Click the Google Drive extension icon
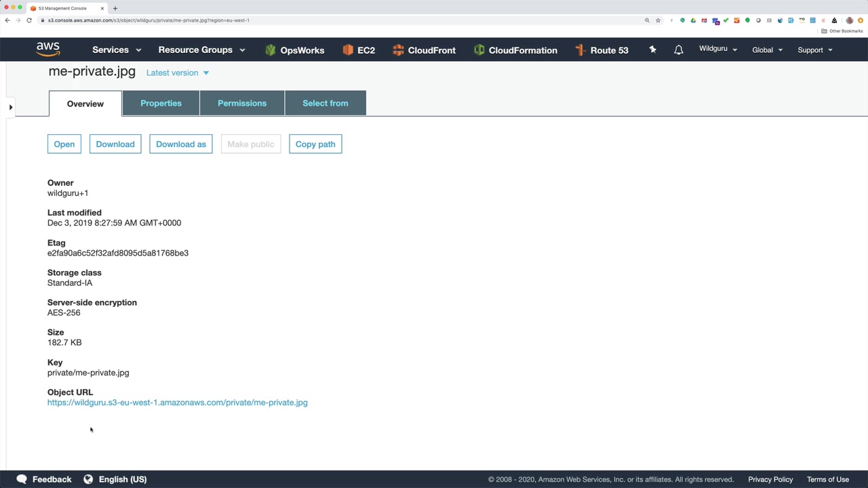Screen dimensions: 868x488 tap(693, 20)
